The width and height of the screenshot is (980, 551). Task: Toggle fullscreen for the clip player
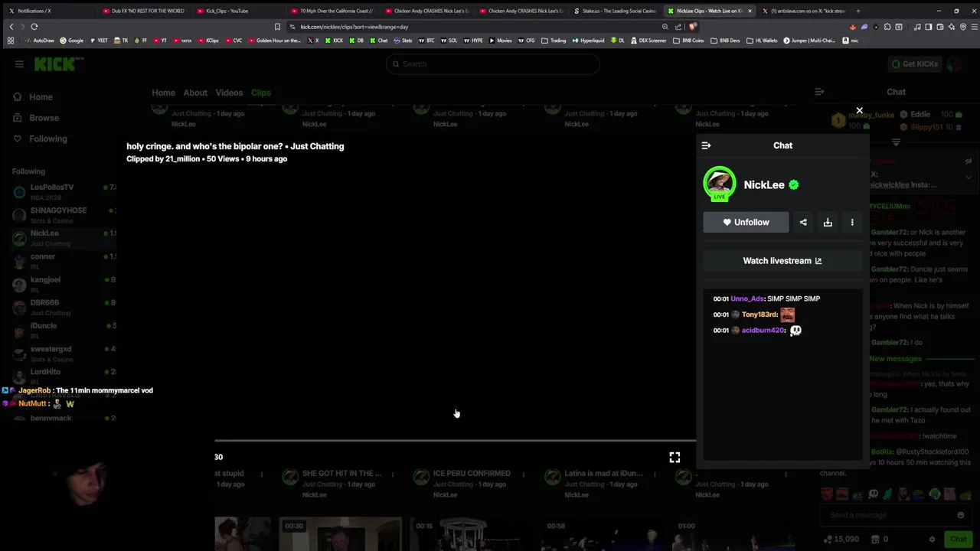pos(675,457)
